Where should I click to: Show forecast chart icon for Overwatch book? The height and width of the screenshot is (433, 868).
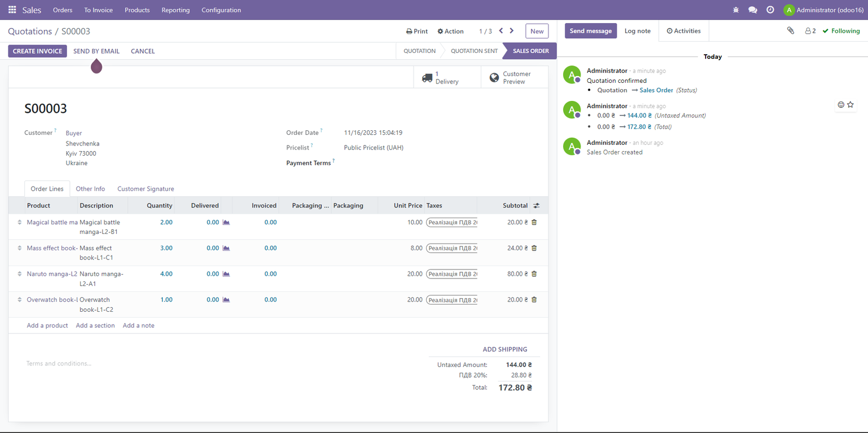click(226, 300)
